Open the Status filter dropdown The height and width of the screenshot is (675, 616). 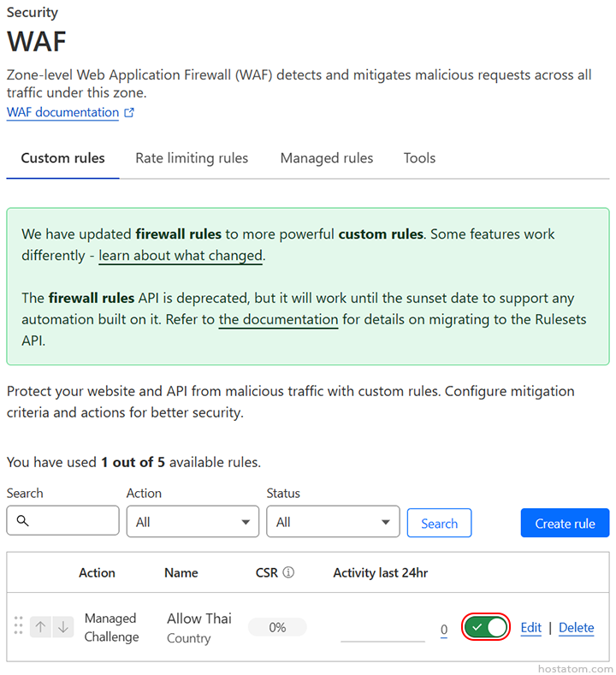tap(333, 522)
